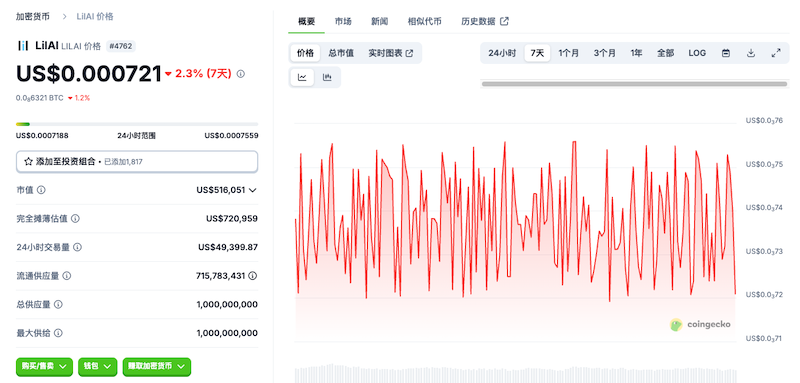Click info icon after 715,783,431 value

point(253,275)
